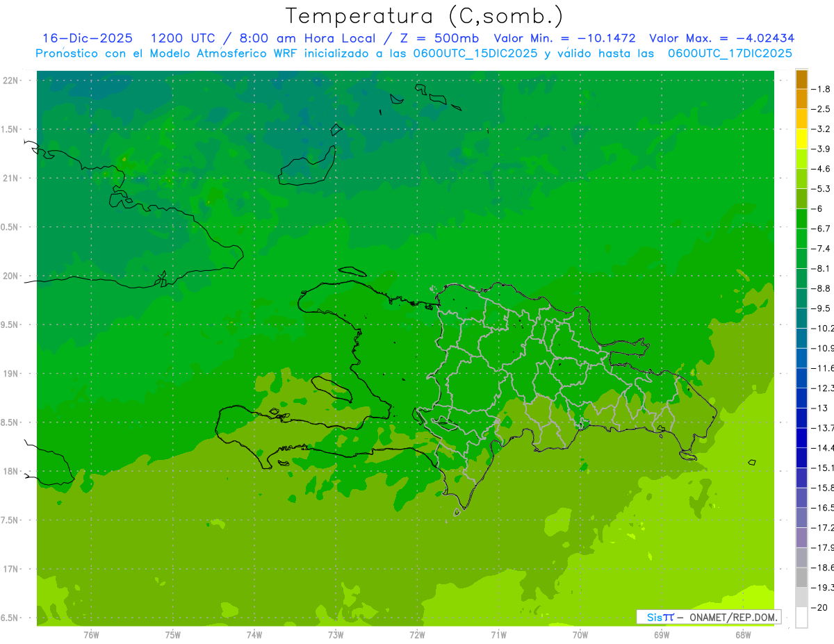Click the "17N" latitude label
The width and height of the screenshot is (834, 644).
[10, 569]
